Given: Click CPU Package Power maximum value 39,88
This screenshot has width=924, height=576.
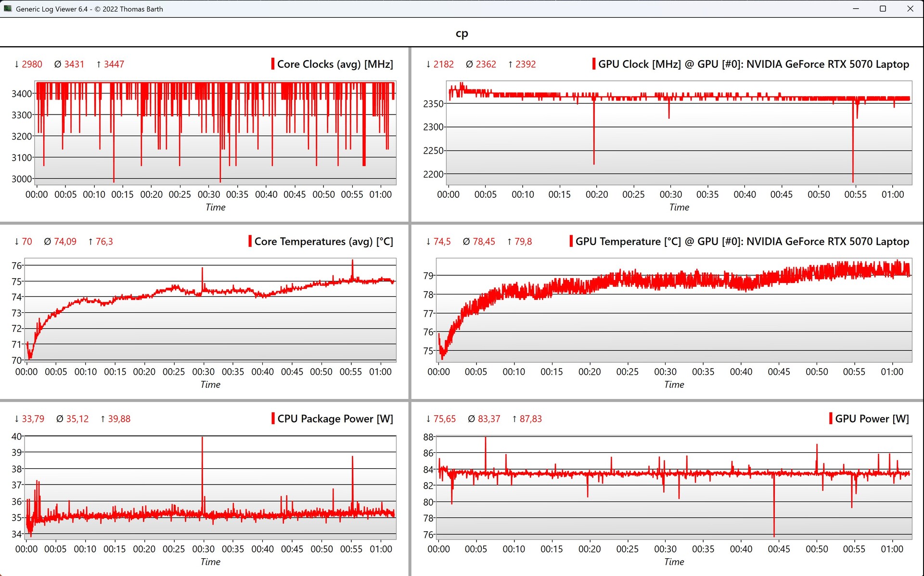Looking at the screenshot, I should tap(119, 419).
